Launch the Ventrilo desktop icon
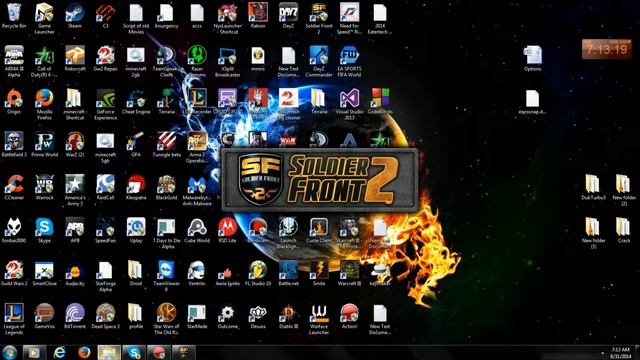The height and width of the screenshot is (360, 640). point(197,273)
